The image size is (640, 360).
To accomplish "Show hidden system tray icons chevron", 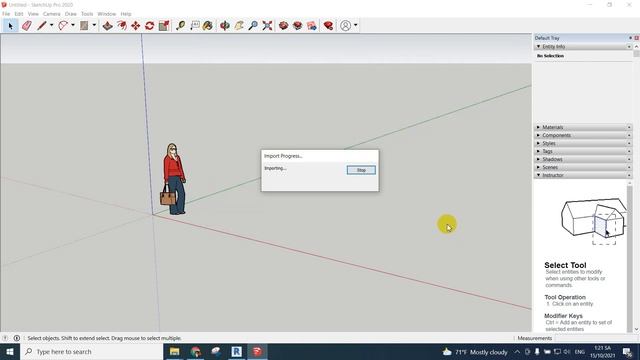I will (517, 351).
